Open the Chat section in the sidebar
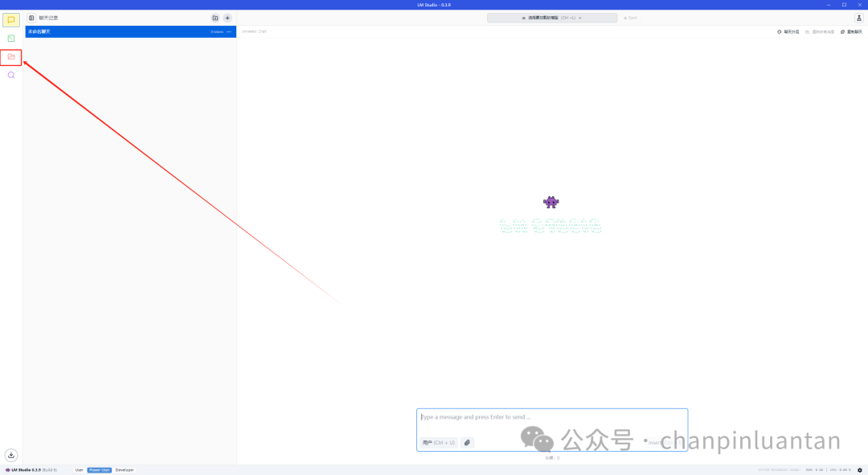The height and width of the screenshot is (475, 868). (x=11, y=20)
